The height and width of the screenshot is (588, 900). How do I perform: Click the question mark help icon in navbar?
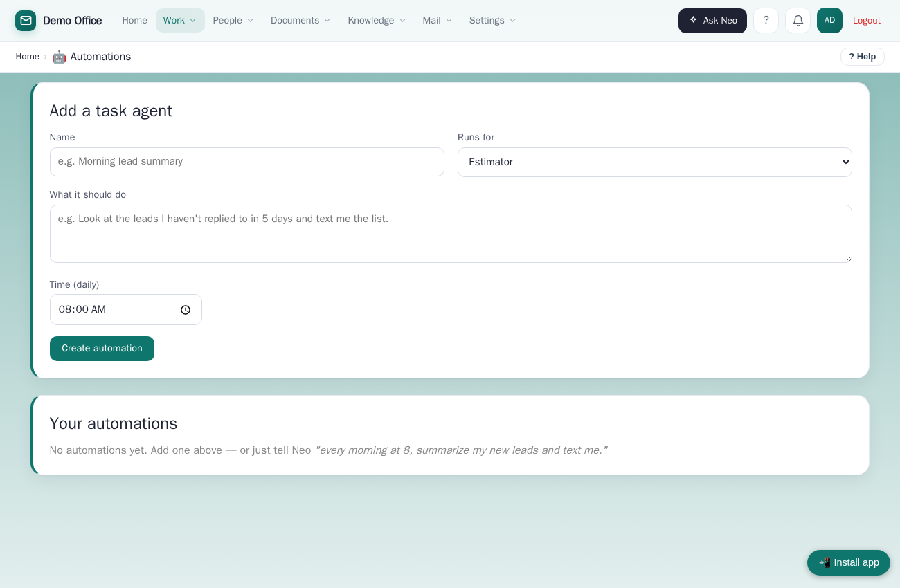point(766,21)
